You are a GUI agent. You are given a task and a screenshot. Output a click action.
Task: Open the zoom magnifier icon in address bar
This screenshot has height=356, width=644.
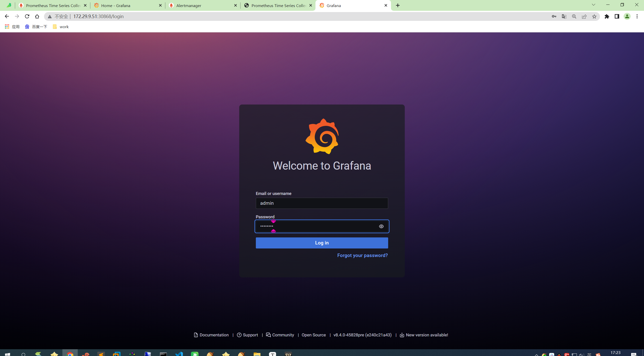[x=574, y=16]
